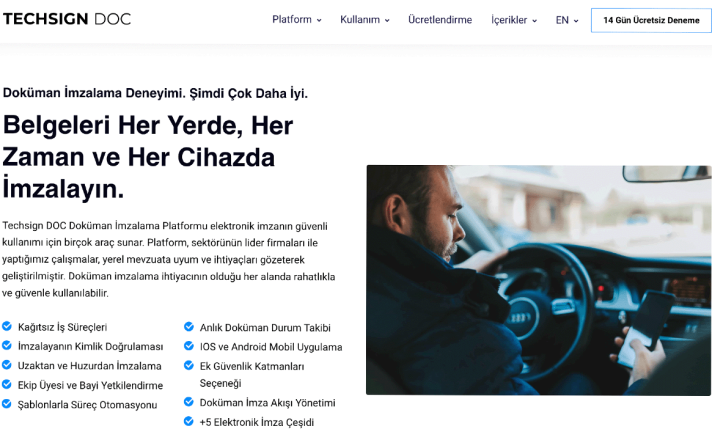Expand the Platform dropdown menu
712x440 pixels.
(x=297, y=20)
